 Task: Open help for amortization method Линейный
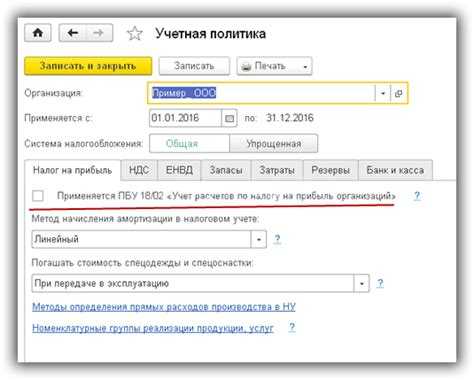tap(277, 239)
